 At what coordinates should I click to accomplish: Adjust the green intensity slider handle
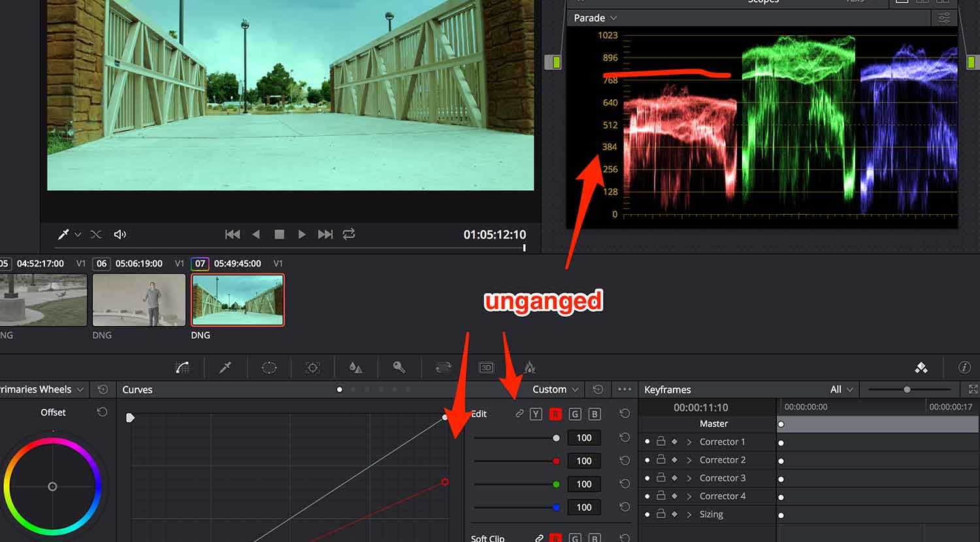pos(556,484)
